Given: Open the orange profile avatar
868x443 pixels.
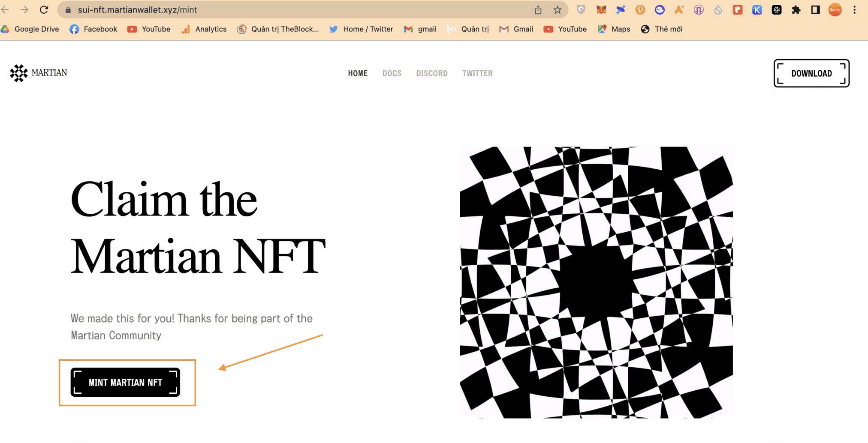Looking at the screenshot, I should point(835,9).
